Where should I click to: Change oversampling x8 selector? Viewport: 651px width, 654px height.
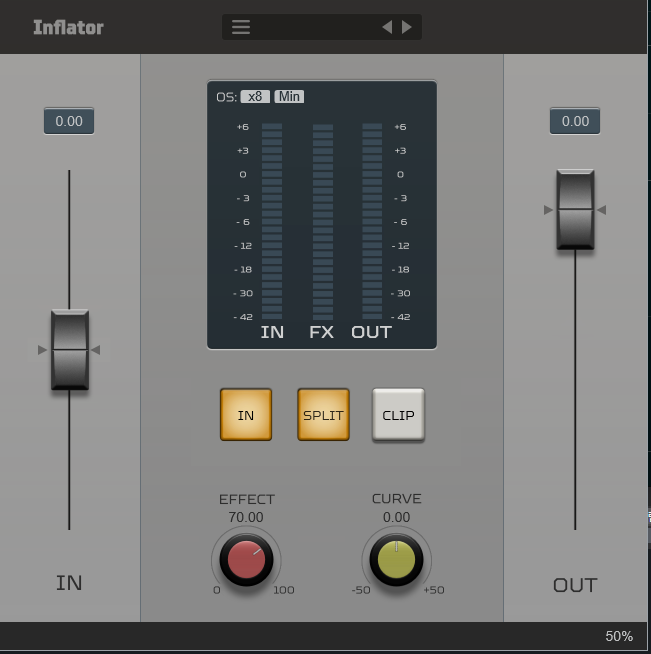click(x=255, y=97)
